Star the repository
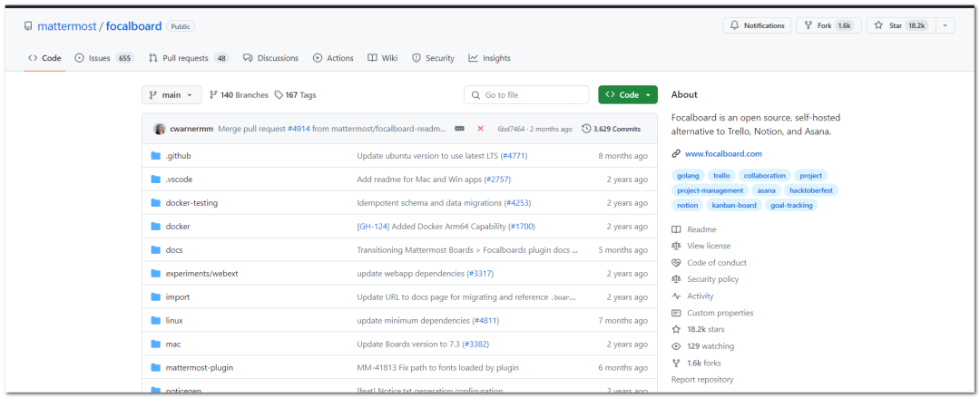This screenshot has height=398, width=980. [x=900, y=25]
